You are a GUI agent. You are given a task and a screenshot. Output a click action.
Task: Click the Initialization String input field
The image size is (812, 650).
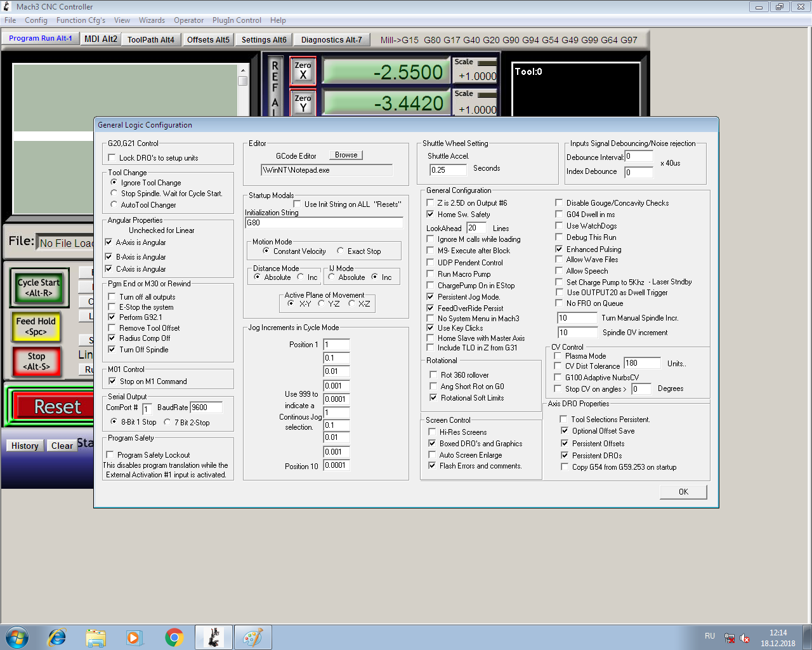[324, 223]
